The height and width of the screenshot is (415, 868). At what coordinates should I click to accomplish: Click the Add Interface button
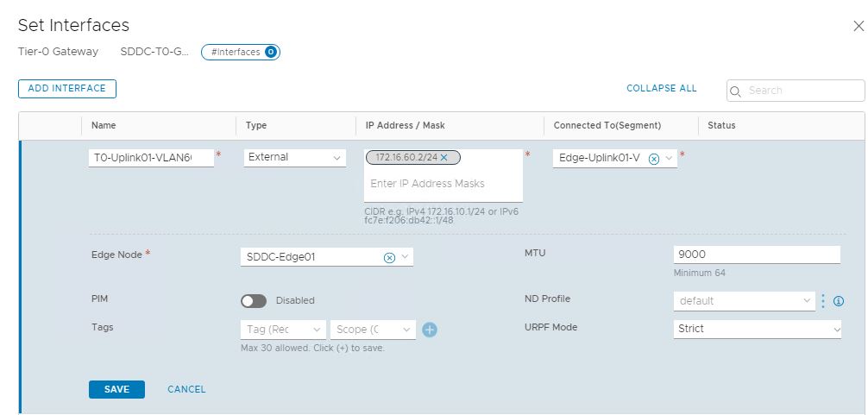pyautogui.click(x=66, y=88)
